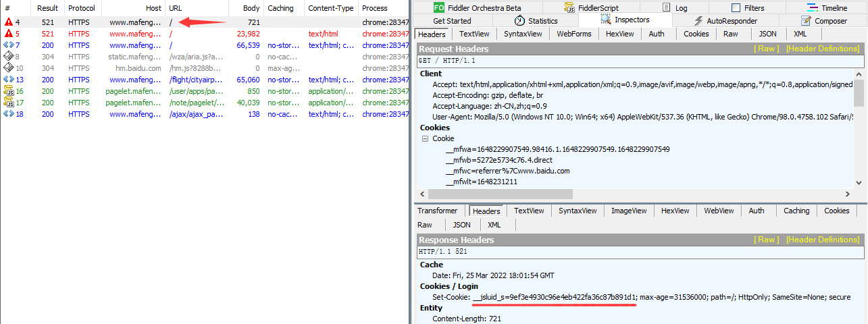
Task: Open the response Caching tab
Action: 796,211
